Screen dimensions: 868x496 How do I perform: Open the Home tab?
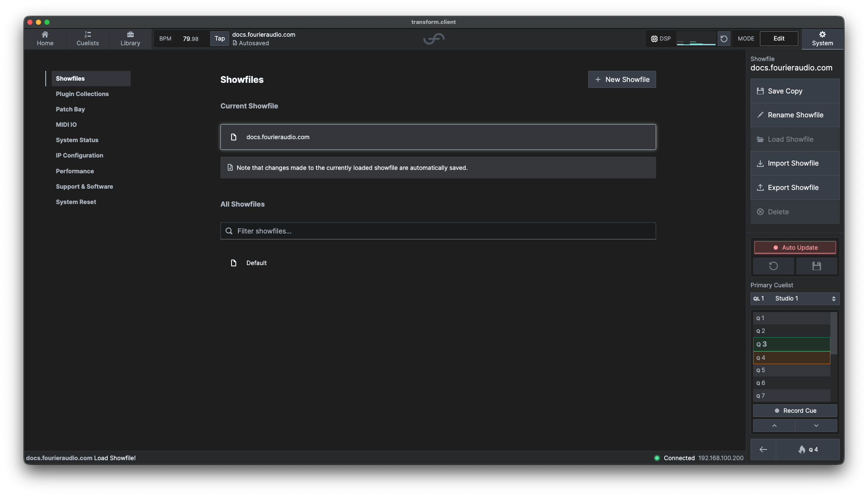point(45,39)
